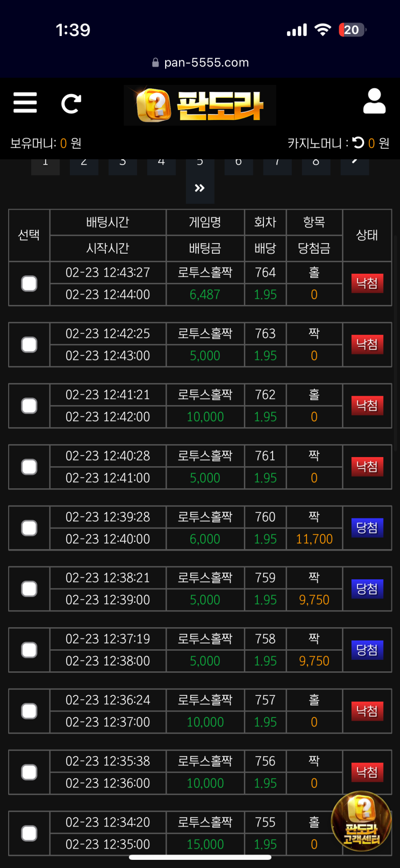Tap the browser address bar lock icon
Image resolution: width=400 pixels, height=868 pixels.
[155, 63]
